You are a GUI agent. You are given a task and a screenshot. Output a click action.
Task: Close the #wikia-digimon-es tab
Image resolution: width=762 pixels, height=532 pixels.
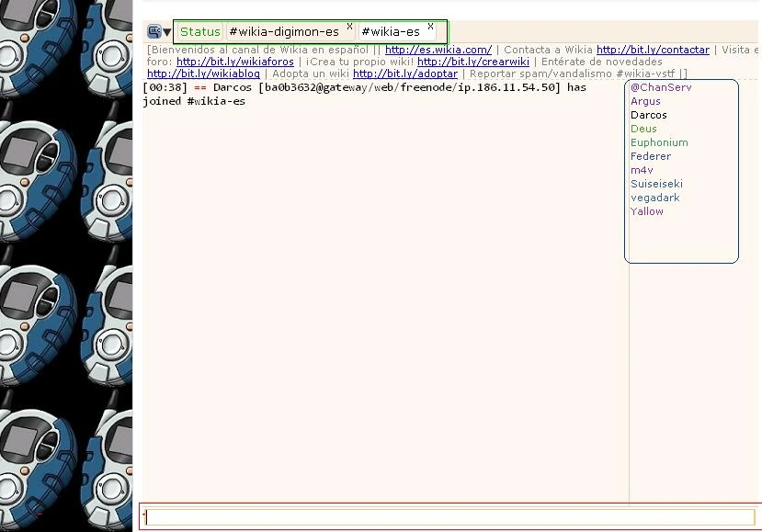[x=349, y=27]
